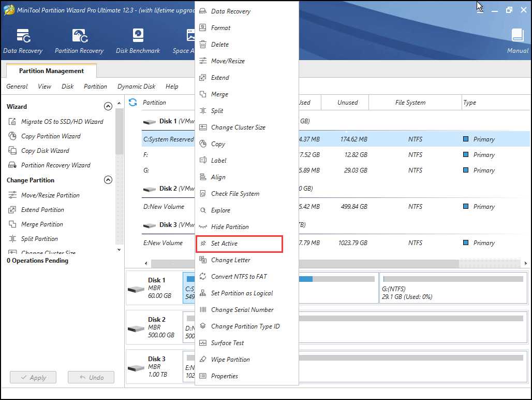Click the Change Serial Number barcode icon
The height and width of the screenshot is (400, 532).
[x=202, y=309]
